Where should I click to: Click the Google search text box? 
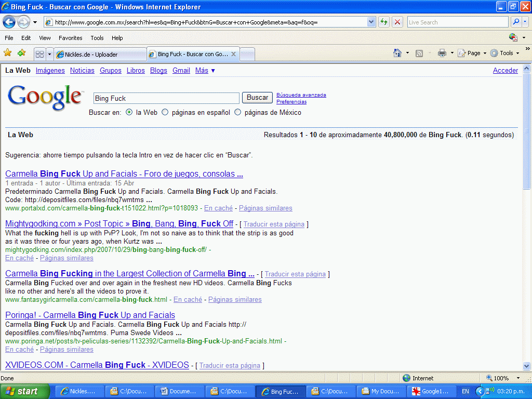[166, 98]
